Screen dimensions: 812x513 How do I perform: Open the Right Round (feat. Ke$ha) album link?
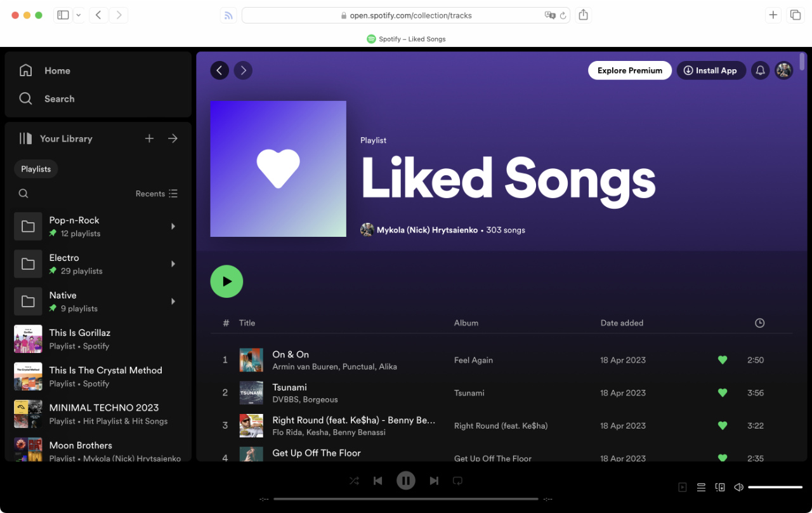[501, 425]
